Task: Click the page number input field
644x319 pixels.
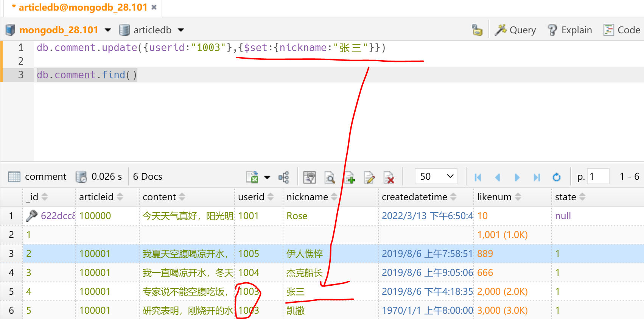Action: [598, 176]
